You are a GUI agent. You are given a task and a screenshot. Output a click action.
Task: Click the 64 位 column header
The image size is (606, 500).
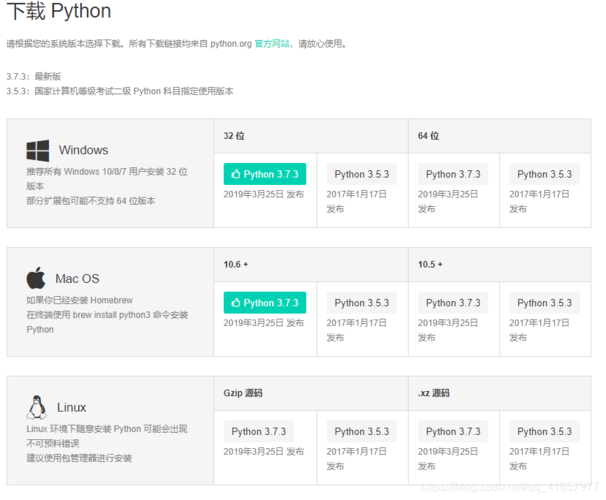[x=428, y=136]
